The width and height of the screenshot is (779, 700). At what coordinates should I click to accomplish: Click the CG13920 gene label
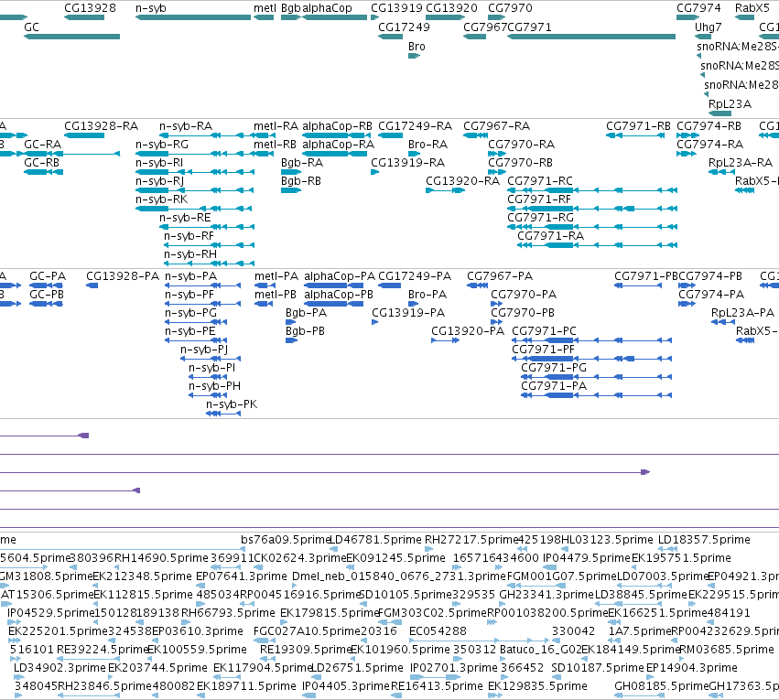(x=451, y=8)
